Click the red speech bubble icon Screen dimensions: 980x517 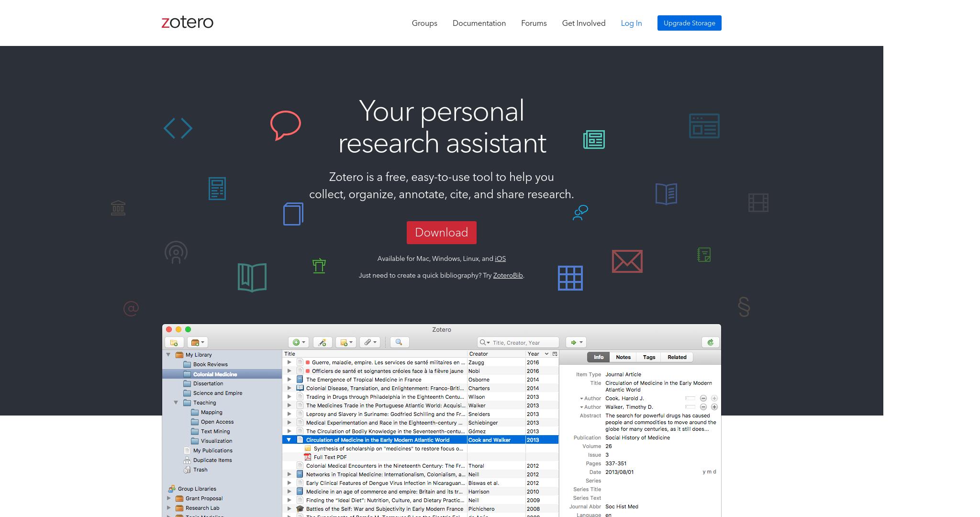coord(285,125)
